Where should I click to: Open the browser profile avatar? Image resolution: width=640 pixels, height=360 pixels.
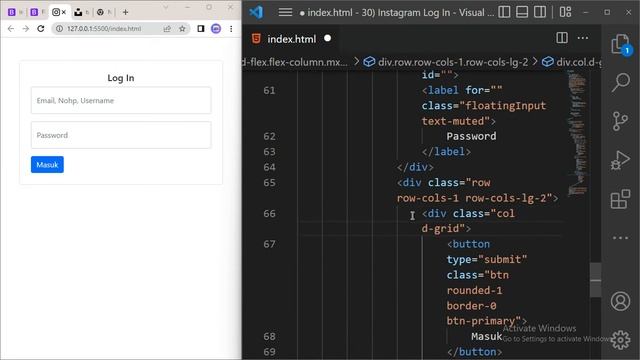pyautogui.click(x=216, y=29)
